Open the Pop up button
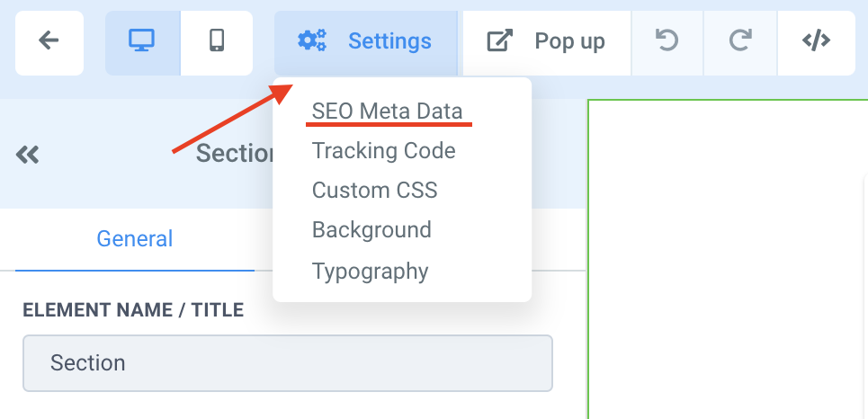868x419 pixels. [x=547, y=42]
